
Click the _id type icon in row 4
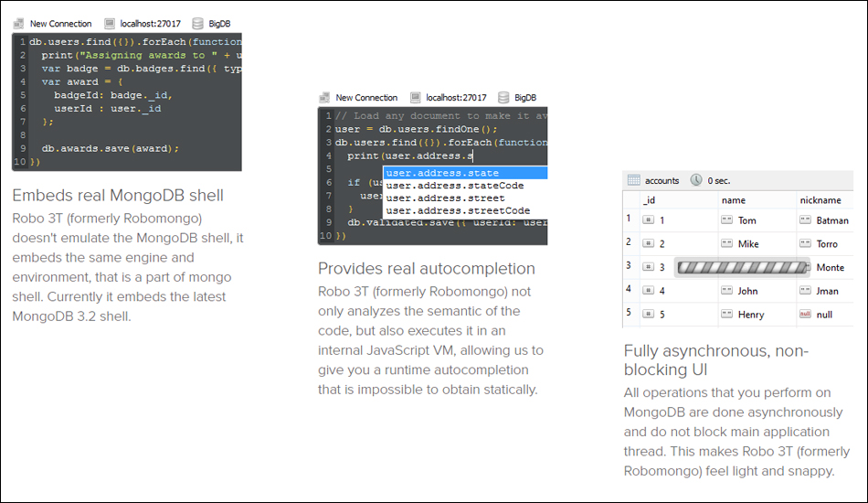pos(648,290)
